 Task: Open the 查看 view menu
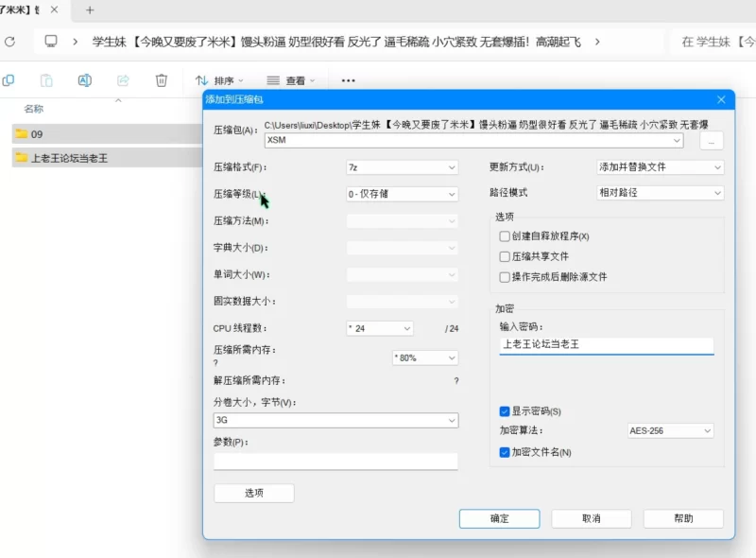tap(291, 80)
